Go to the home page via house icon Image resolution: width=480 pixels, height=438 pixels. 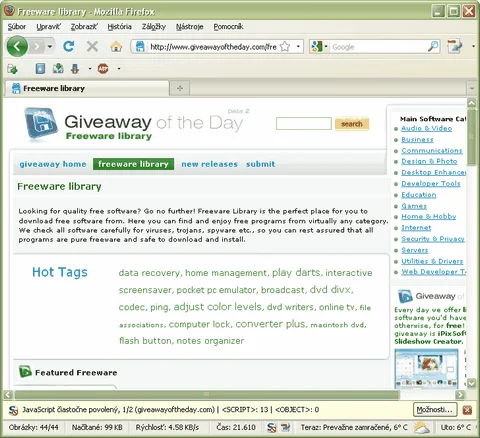click(x=116, y=46)
